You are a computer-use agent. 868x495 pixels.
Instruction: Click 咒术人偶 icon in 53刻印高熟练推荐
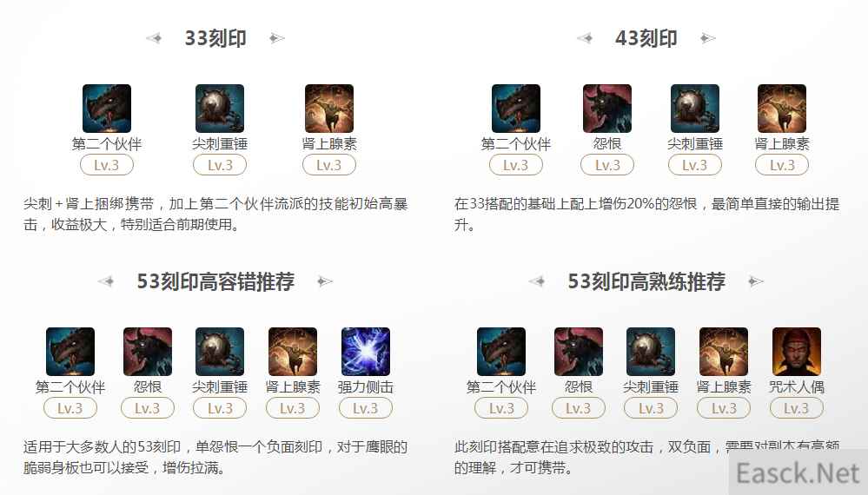797,352
